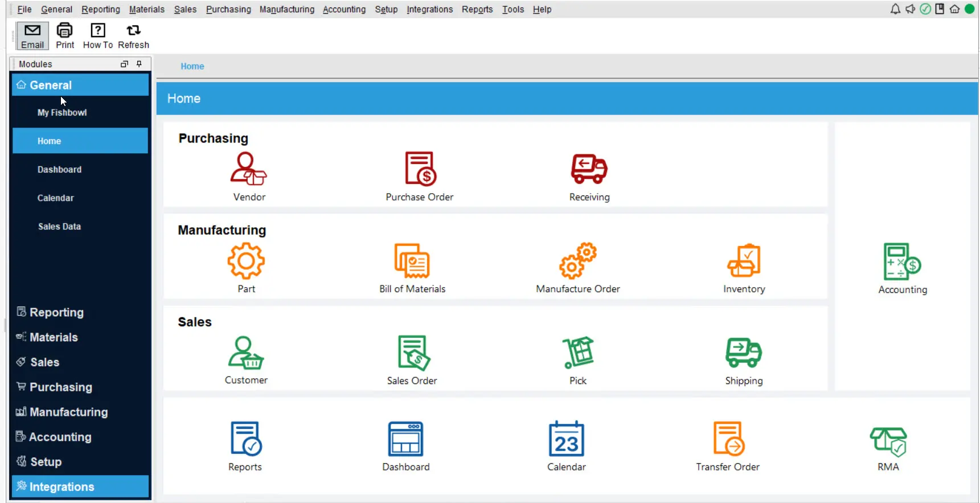The height and width of the screenshot is (503, 980).
Task: Undock the Modules panel
Action: [124, 64]
